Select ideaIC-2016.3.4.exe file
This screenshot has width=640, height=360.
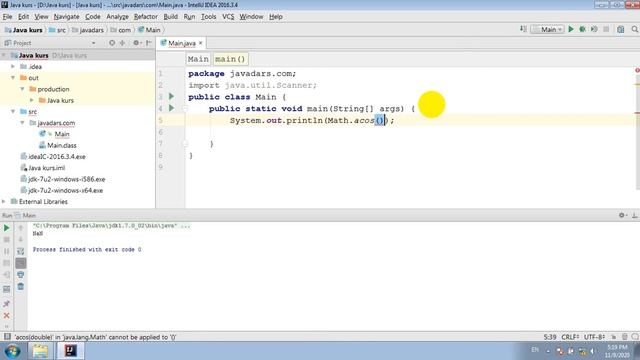(x=57, y=156)
